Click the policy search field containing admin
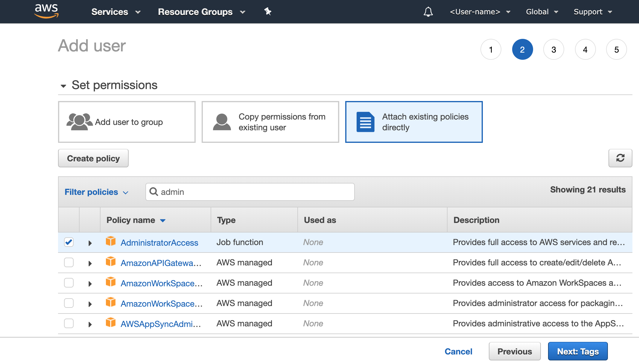 coord(254,192)
